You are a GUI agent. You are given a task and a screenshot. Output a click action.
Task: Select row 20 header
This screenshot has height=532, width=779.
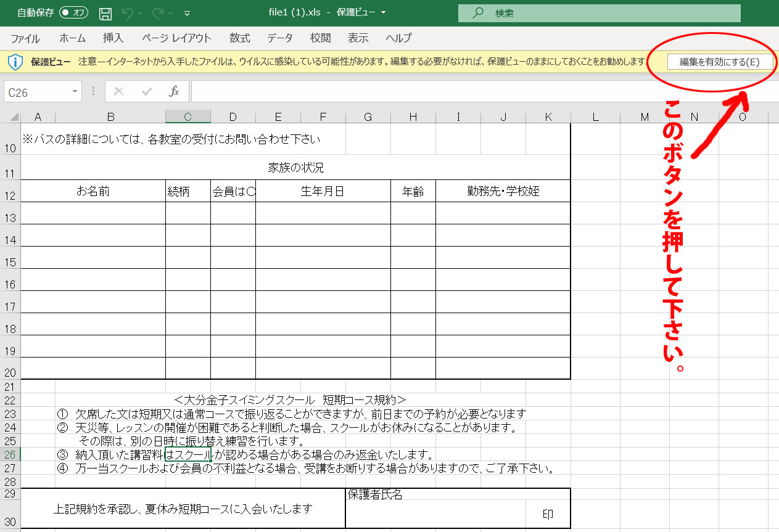[x=10, y=369]
